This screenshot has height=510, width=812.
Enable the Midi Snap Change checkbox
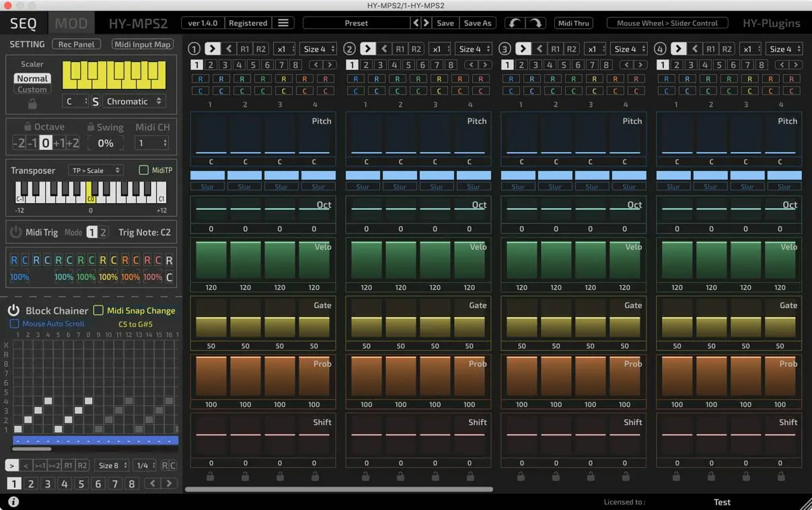pyautogui.click(x=98, y=310)
